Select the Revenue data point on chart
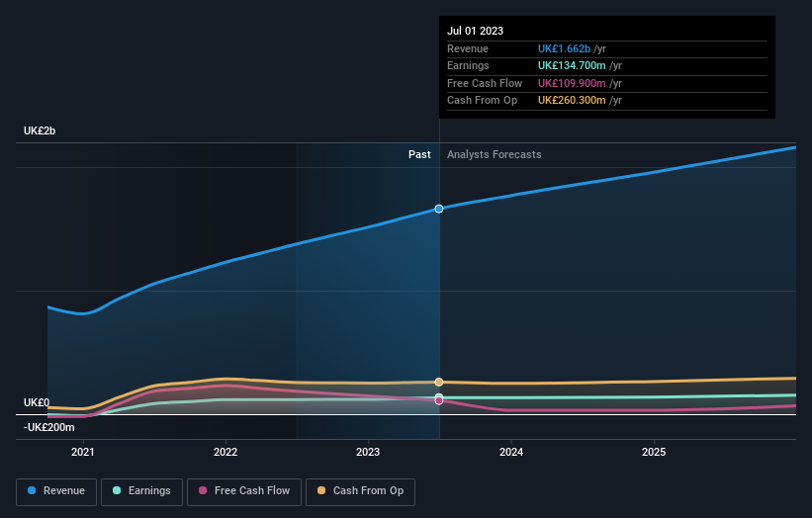 click(439, 209)
